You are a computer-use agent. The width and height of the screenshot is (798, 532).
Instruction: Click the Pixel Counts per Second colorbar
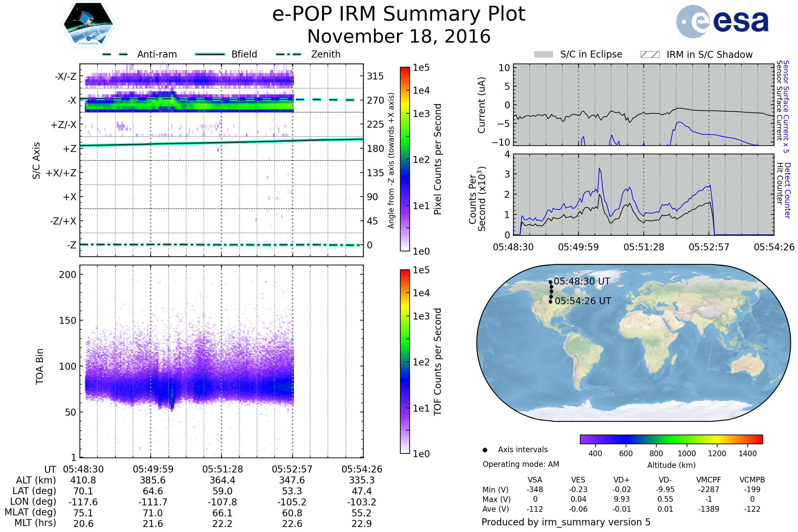point(405,159)
